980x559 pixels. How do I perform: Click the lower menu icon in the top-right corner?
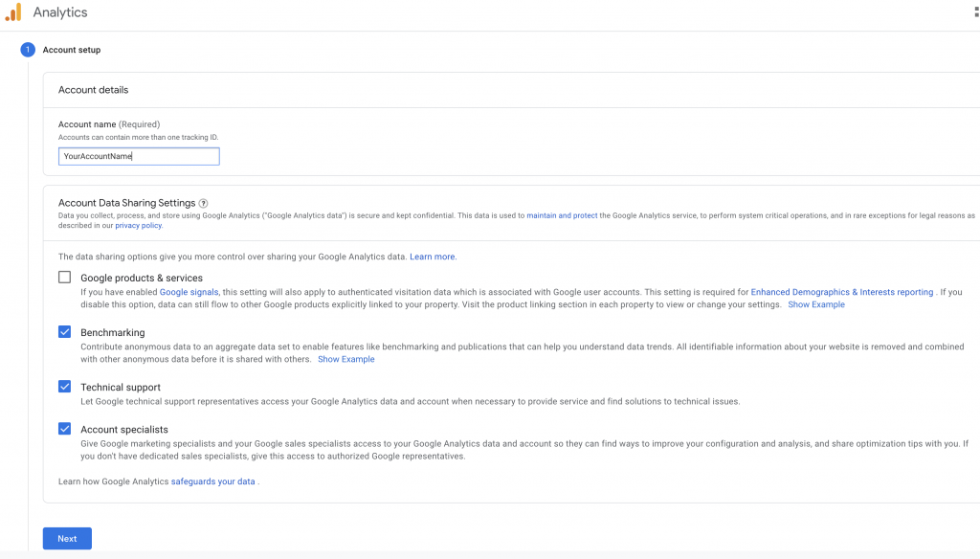point(977,15)
